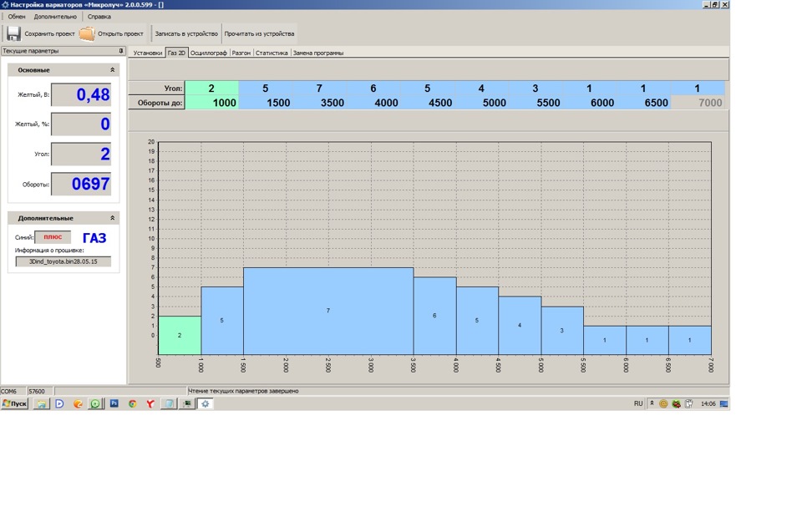The width and height of the screenshot is (802, 532).
Task: Switch to the Осциллограф tab
Action: tap(209, 53)
